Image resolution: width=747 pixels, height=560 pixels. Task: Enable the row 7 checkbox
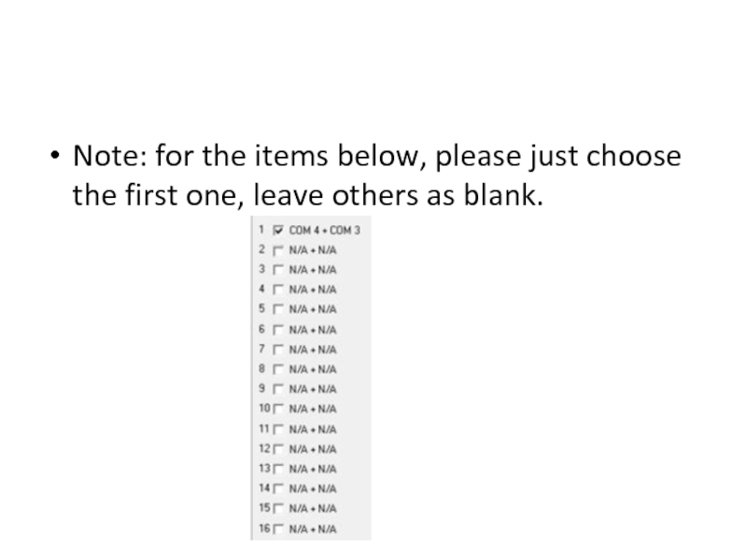coord(277,350)
